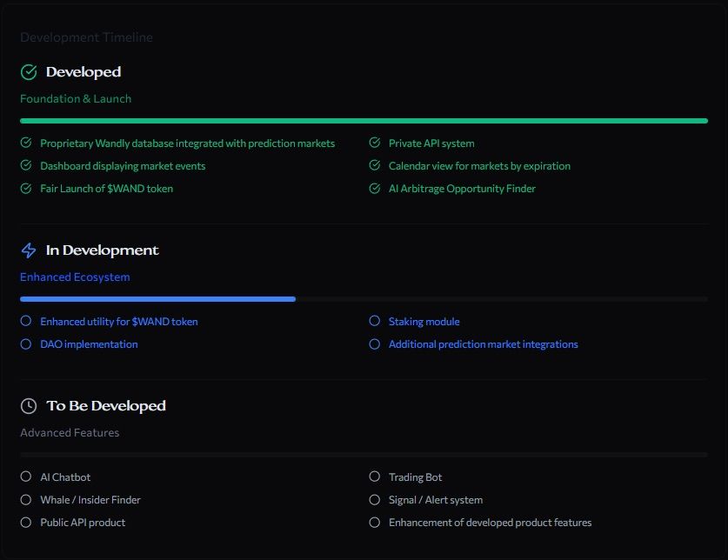728x560 pixels.
Task: Click check icon beside Fair Launch of $WAND token
Action: [x=26, y=188]
